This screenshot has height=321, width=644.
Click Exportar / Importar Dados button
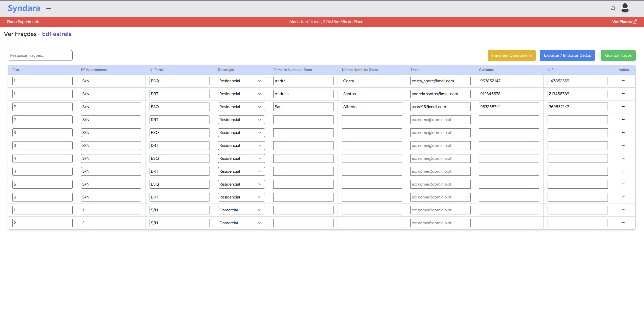(x=567, y=55)
